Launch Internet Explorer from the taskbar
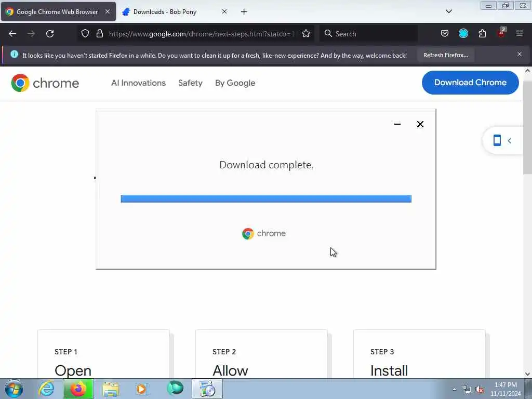Viewport: 532px width, 399px height. (46, 389)
